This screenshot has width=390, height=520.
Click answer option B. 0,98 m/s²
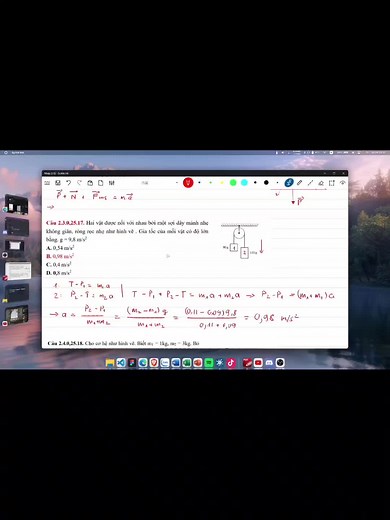coord(60,256)
